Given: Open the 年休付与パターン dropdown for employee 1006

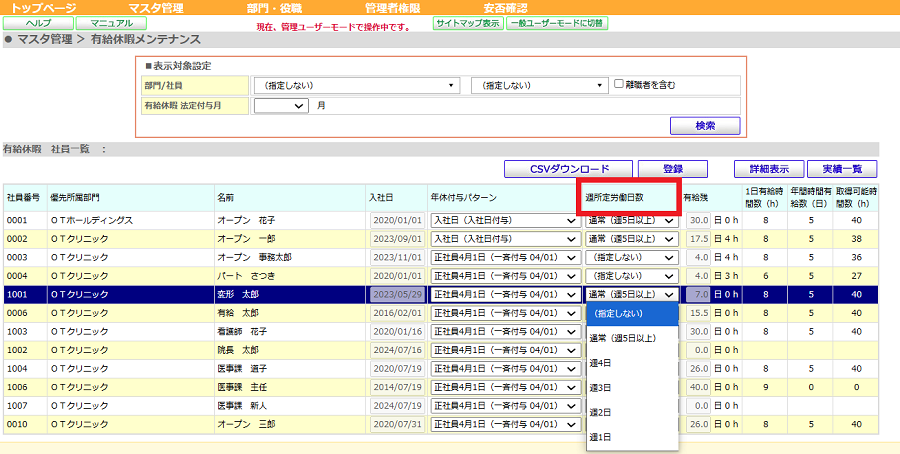Looking at the screenshot, I should coord(505,387).
